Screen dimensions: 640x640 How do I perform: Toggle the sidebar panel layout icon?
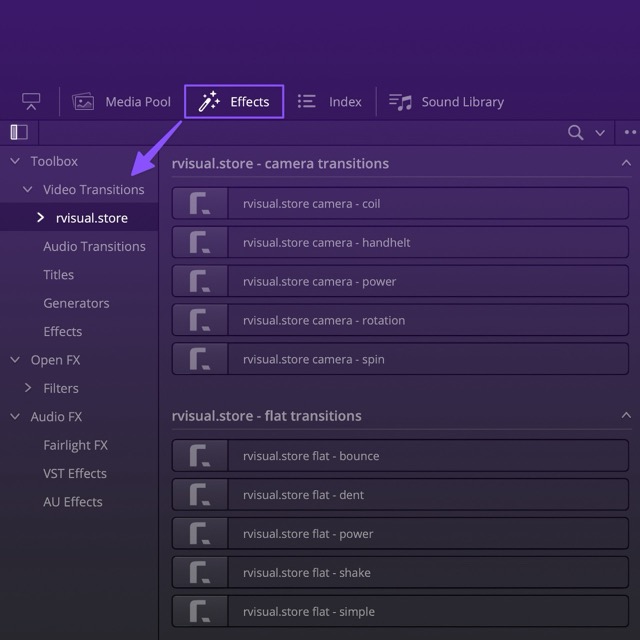(19, 132)
